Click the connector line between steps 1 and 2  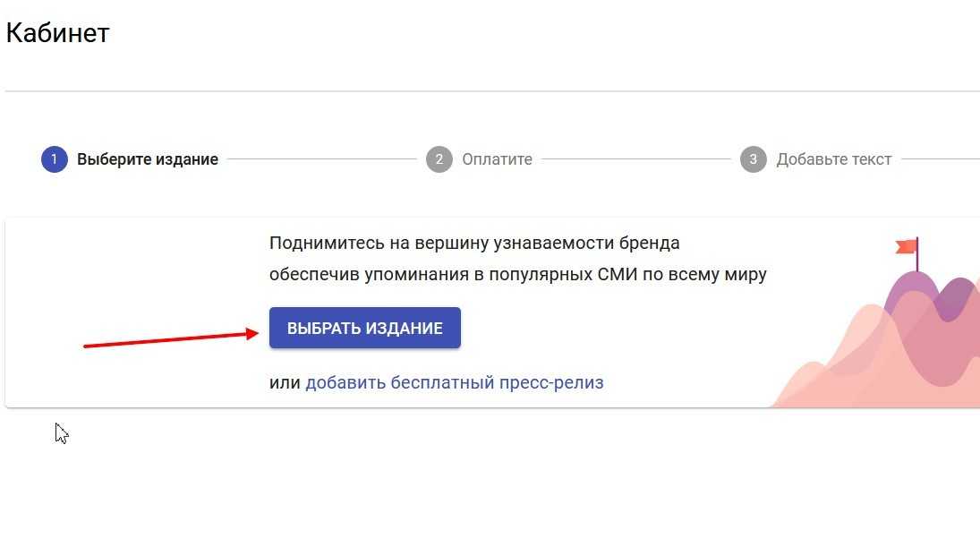point(321,159)
